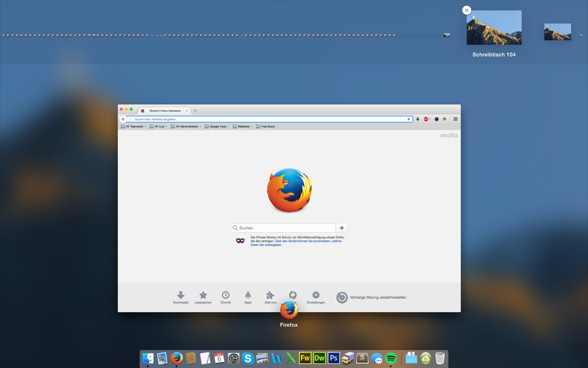This screenshot has height=368, width=588.
Task: Expand the HF Live bookmarks folder
Action: [158, 127]
